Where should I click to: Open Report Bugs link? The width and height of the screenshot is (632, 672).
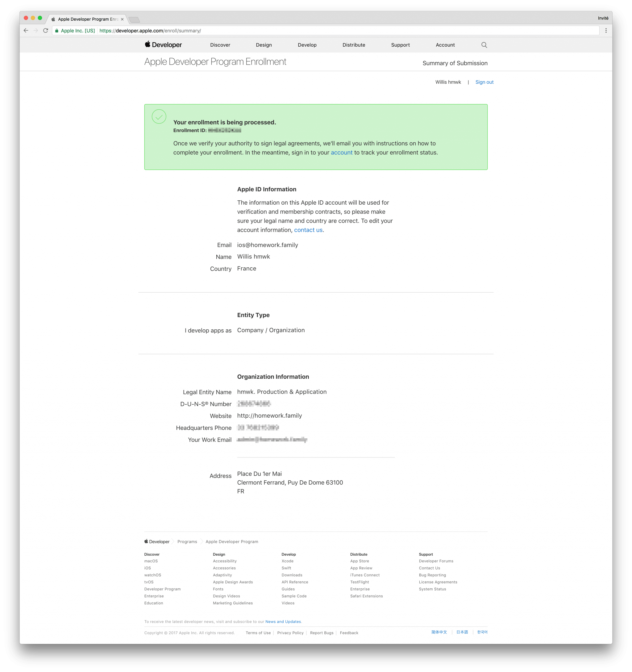click(x=322, y=632)
